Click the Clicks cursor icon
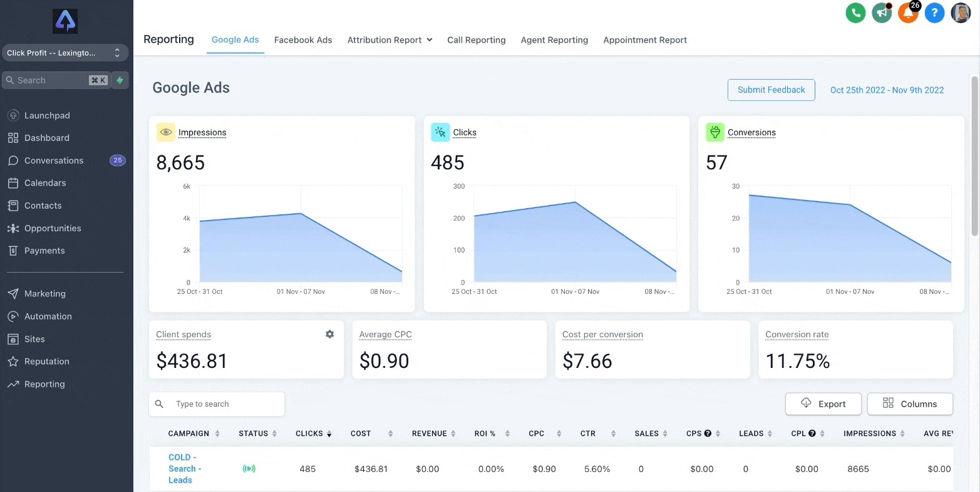Viewport: 980px width, 492px height. point(440,132)
